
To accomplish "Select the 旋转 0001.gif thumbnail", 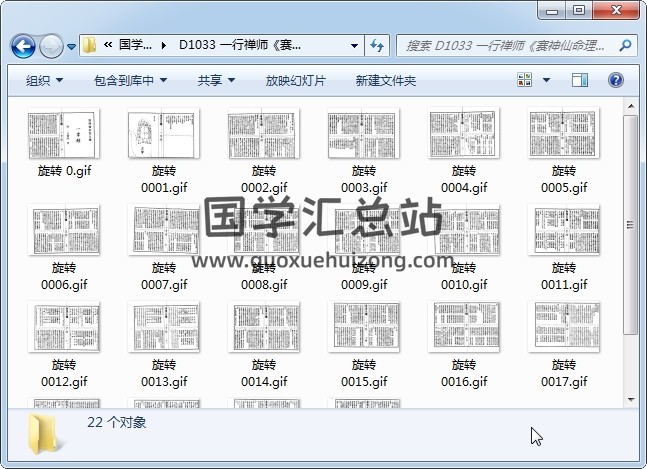I will [x=164, y=133].
